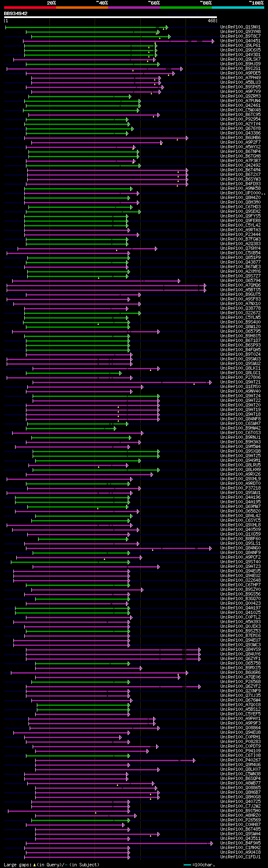
Task: Choose the UniRef100_Q9SEH2 hit name
Action: pyautogui.click(x=240, y=211)
